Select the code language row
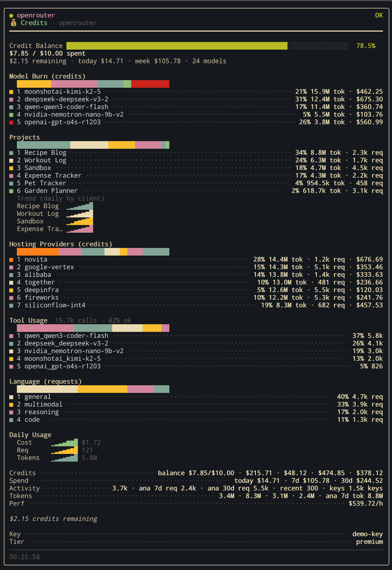Viewport: 392px width, 570px height. pyautogui.click(x=196, y=420)
